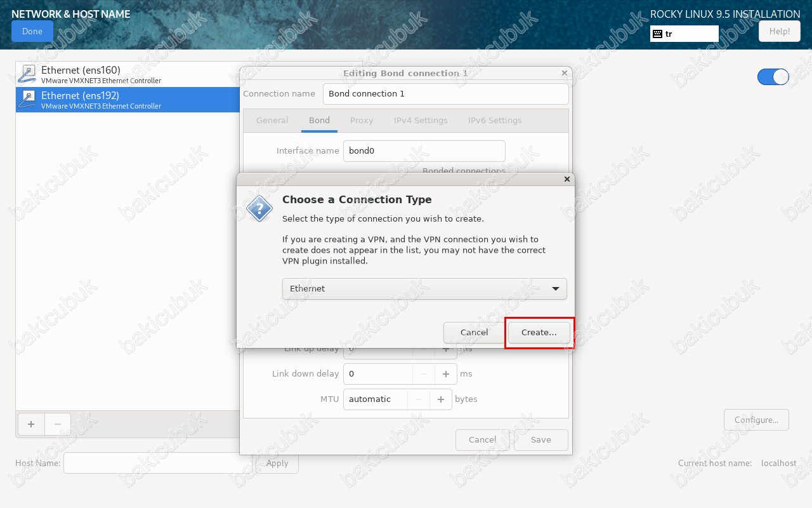
Task: Click the Create... button
Action: pos(539,333)
